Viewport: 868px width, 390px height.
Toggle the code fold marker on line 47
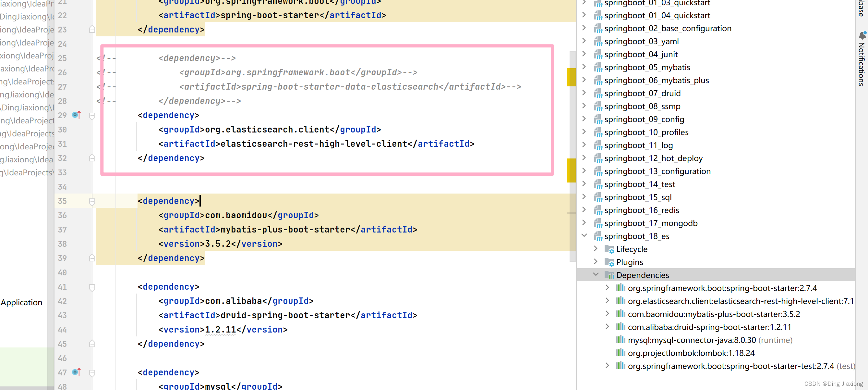[92, 373]
